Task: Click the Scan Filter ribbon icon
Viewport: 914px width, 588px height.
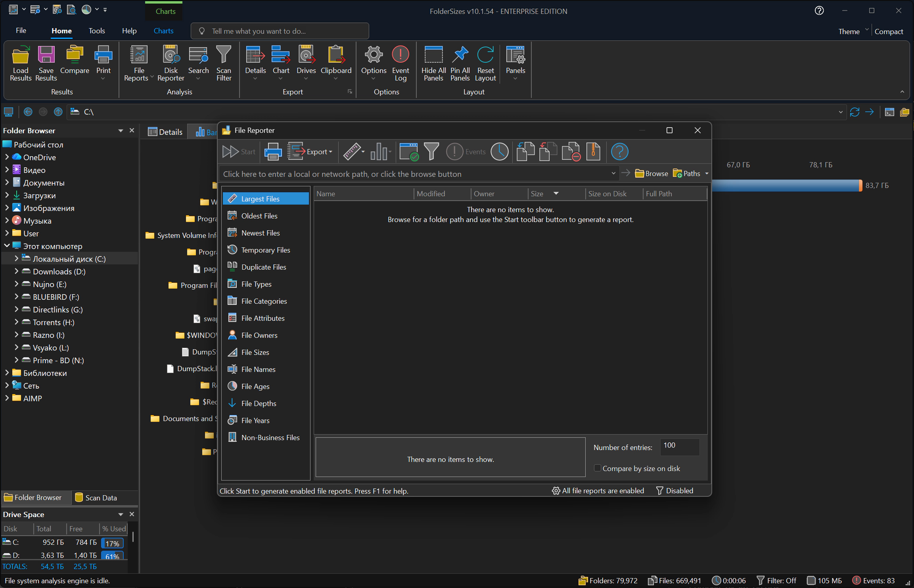Action: 224,63
